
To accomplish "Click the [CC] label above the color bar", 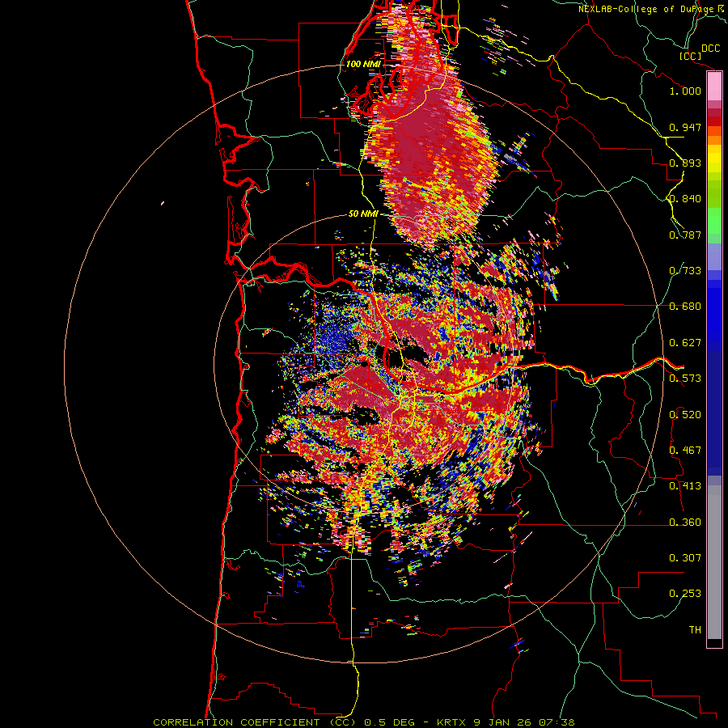I will [x=691, y=56].
